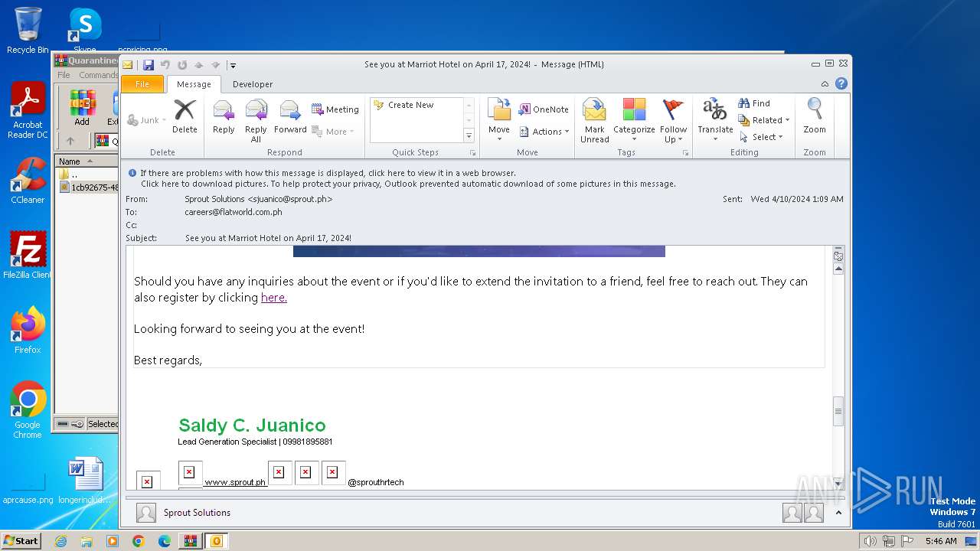Select the 1cb92675 file in WinRAR
This screenshot has height=551, width=980.
point(89,187)
